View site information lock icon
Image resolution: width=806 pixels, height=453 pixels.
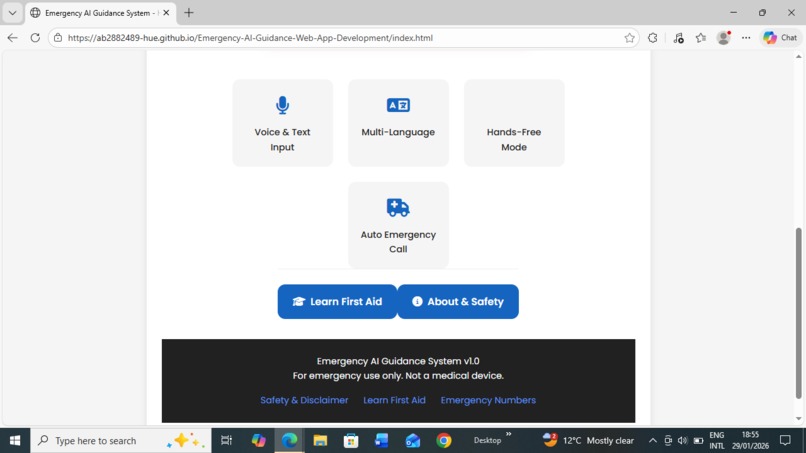coord(58,38)
